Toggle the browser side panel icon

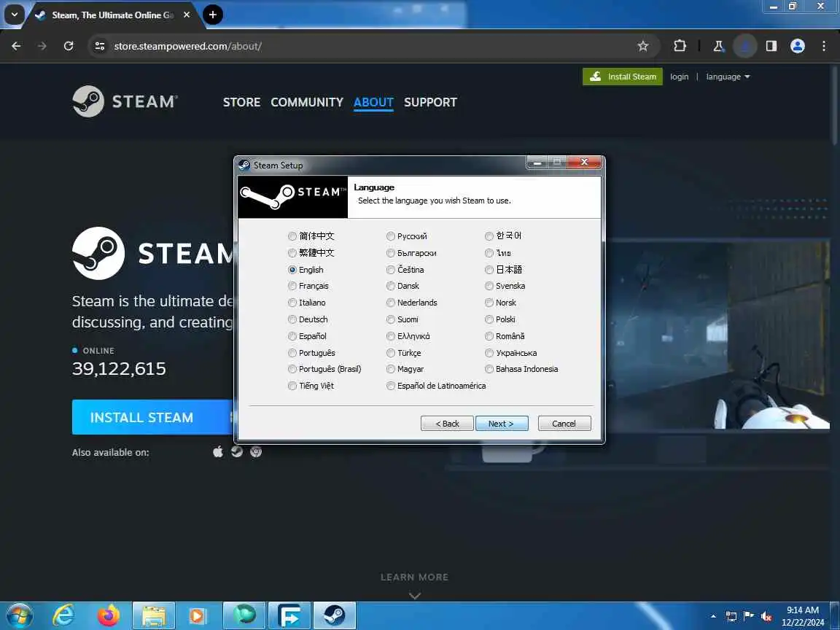(x=771, y=46)
